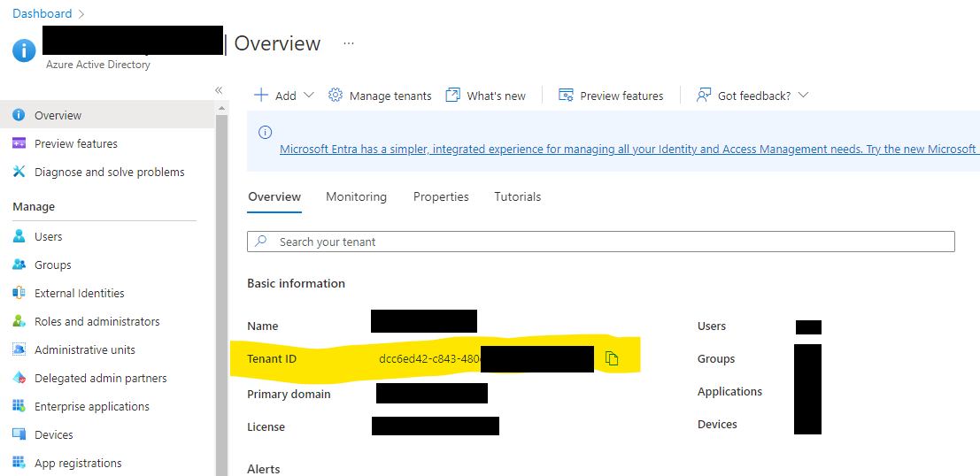This screenshot has width=980, height=476.
Task: Expand the Add dropdown arrow
Action: (308, 95)
